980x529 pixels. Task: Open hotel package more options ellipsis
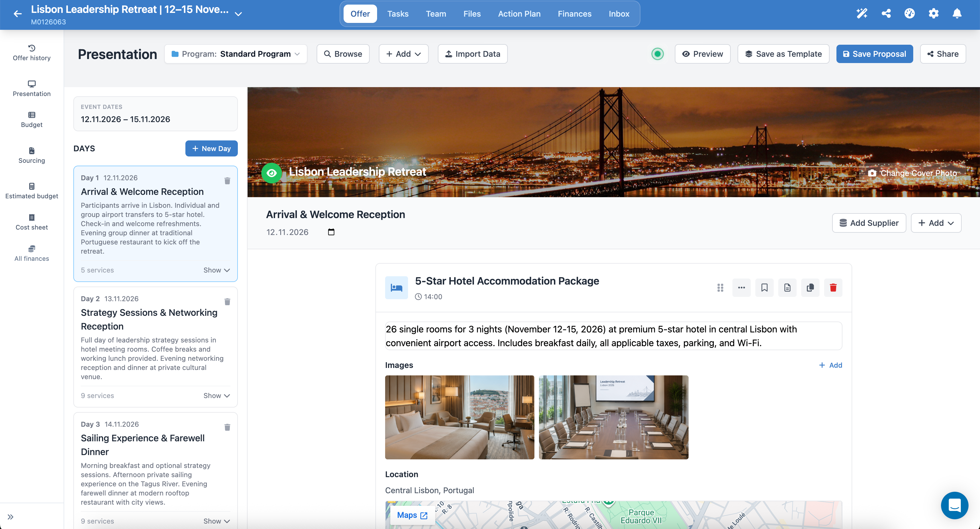[x=741, y=287]
